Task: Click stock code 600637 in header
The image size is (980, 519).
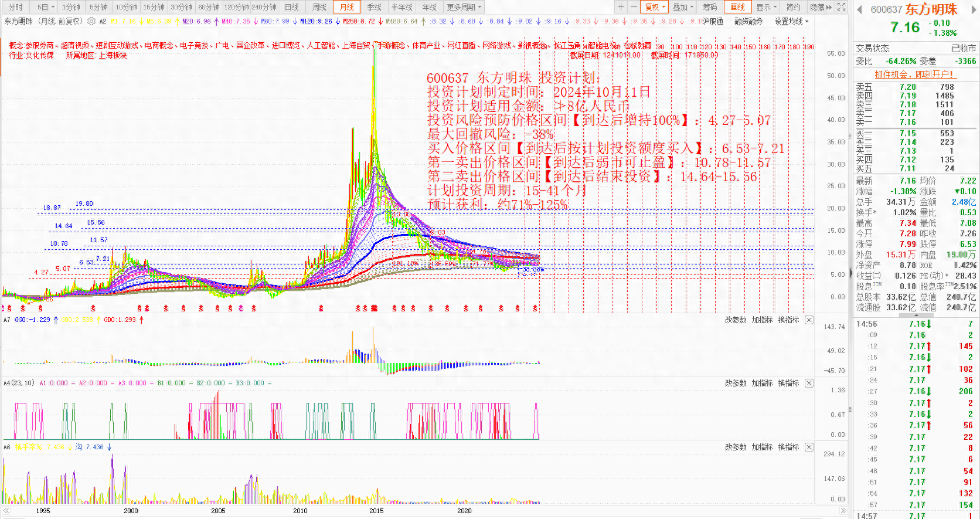Action: [886, 9]
